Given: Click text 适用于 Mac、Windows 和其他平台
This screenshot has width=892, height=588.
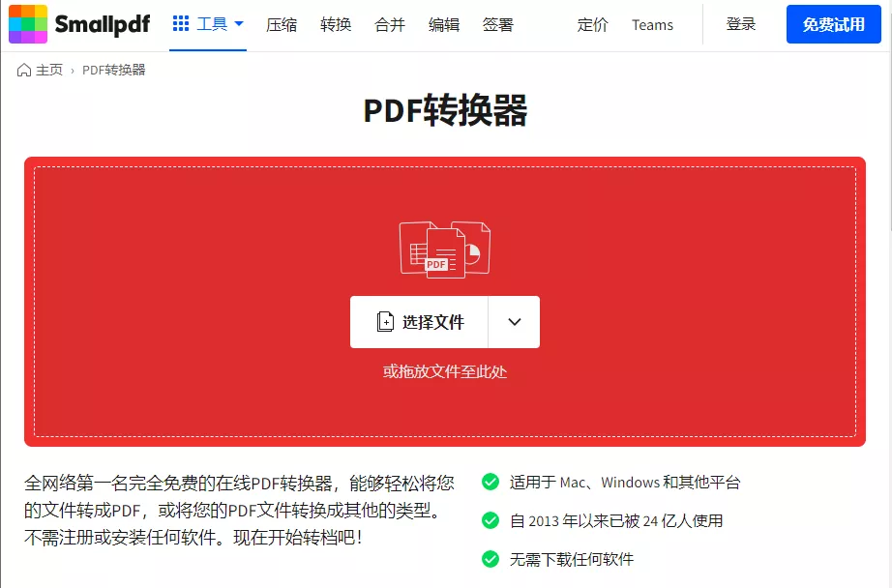Looking at the screenshot, I should pos(625,483).
